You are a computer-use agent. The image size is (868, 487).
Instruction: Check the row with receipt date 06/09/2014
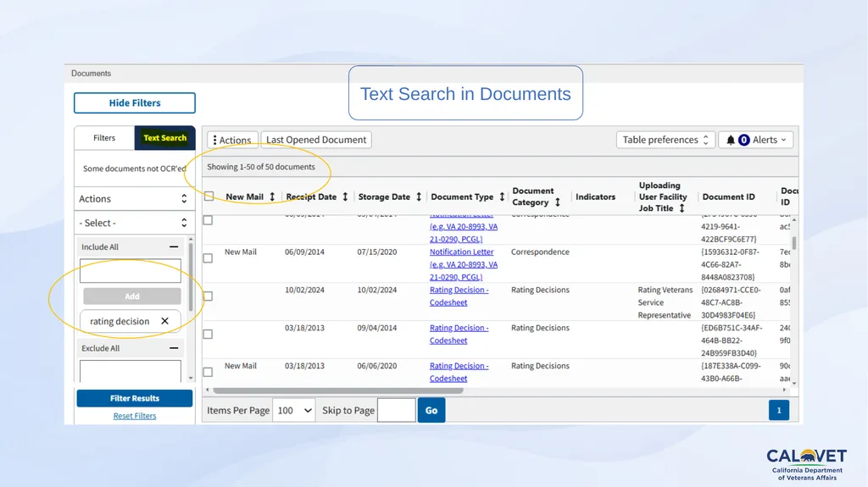(208, 257)
